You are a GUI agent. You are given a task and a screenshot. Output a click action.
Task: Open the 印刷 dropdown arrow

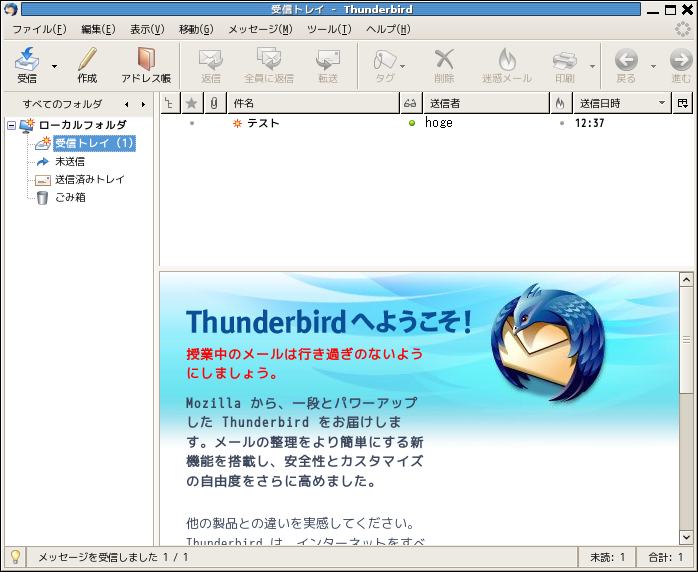[592, 66]
